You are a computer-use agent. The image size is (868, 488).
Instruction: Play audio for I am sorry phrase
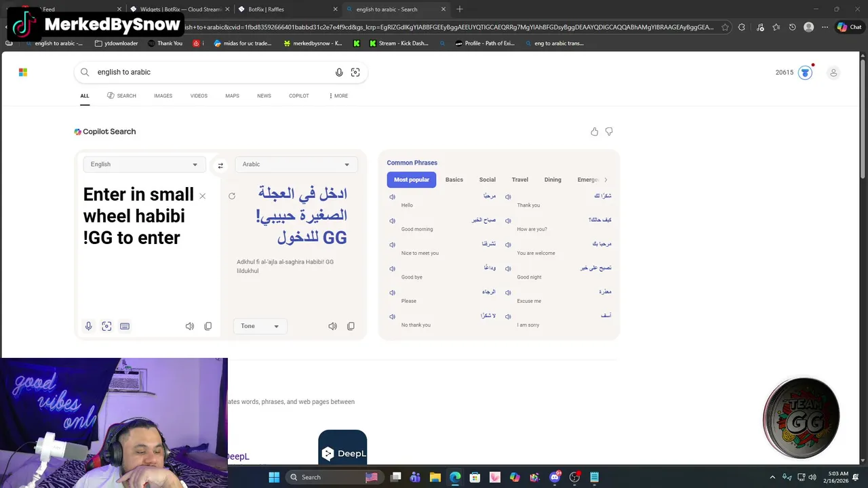pyautogui.click(x=508, y=317)
